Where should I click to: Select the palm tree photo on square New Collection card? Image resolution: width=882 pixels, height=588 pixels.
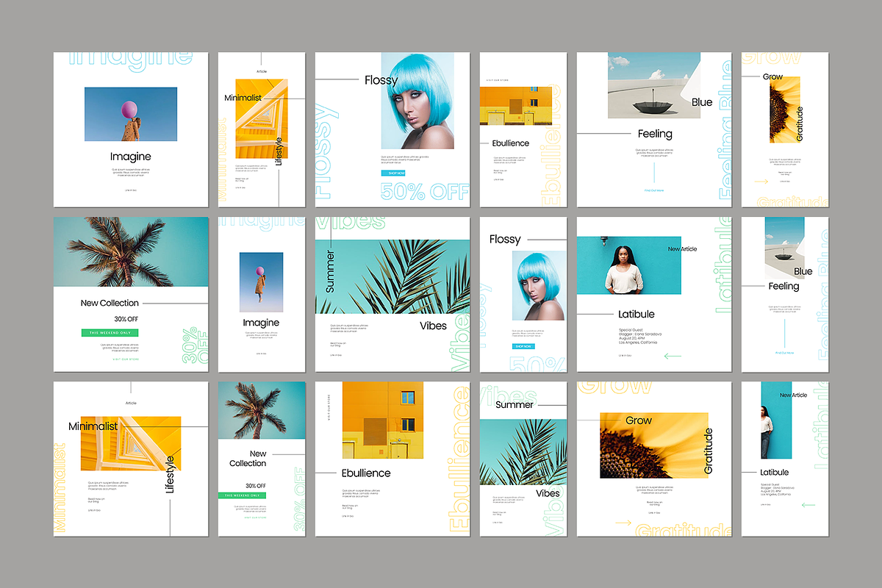click(131, 251)
